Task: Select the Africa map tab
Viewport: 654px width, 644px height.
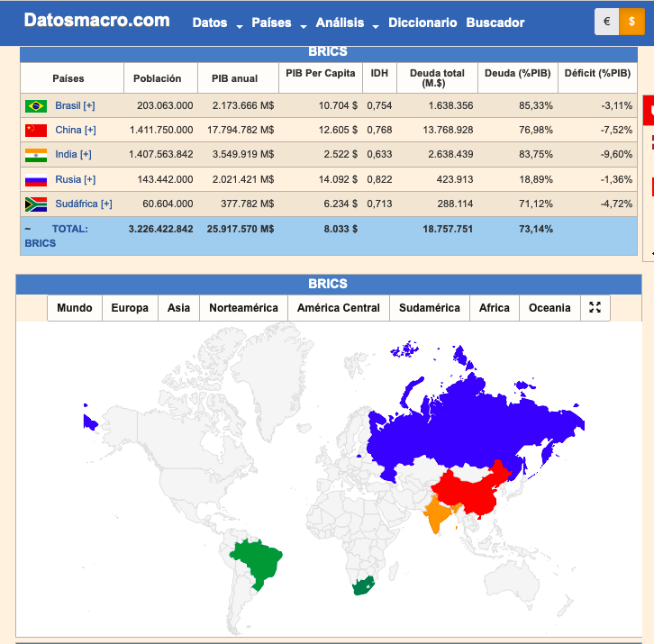Action: 495,308
